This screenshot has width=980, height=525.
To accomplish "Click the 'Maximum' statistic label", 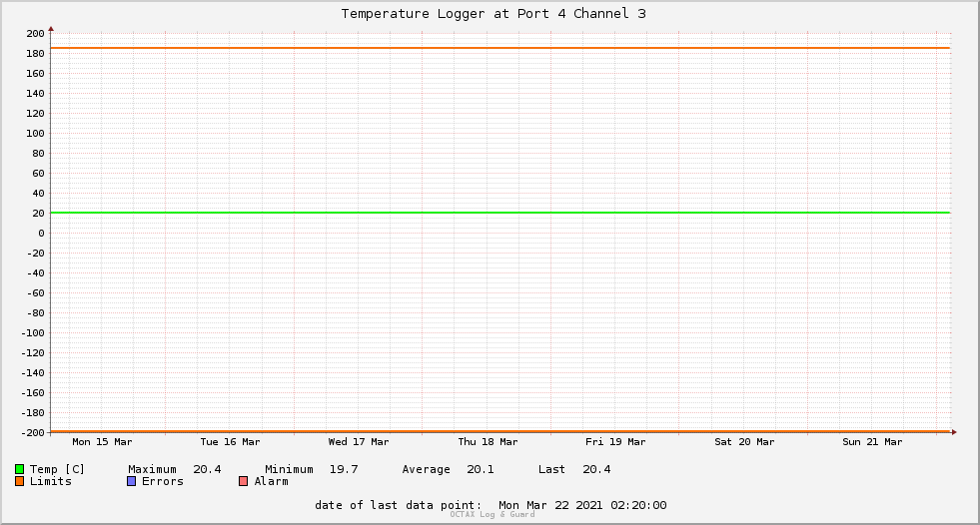I will tap(153, 469).
